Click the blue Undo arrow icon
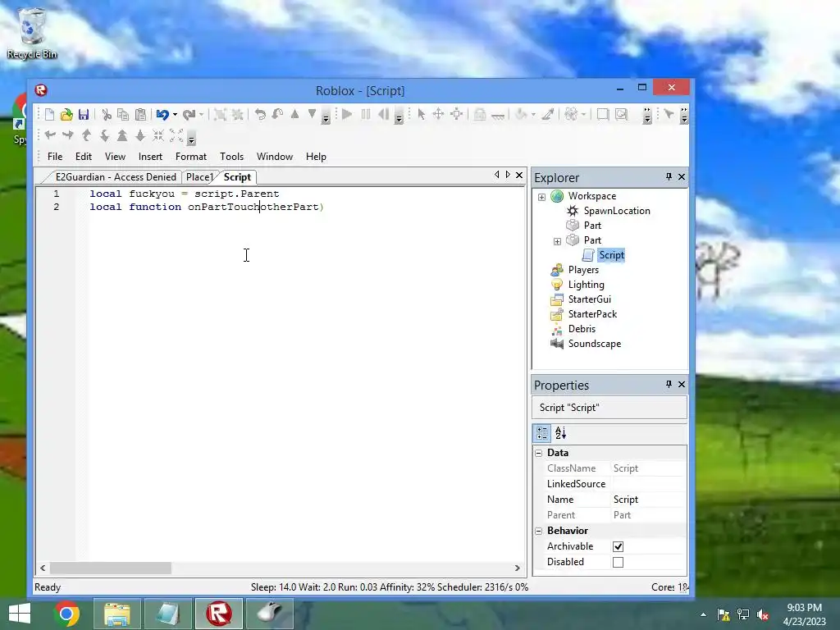Image resolution: width=840 pixels, height=630 pixels. click(x=162, y=114)
